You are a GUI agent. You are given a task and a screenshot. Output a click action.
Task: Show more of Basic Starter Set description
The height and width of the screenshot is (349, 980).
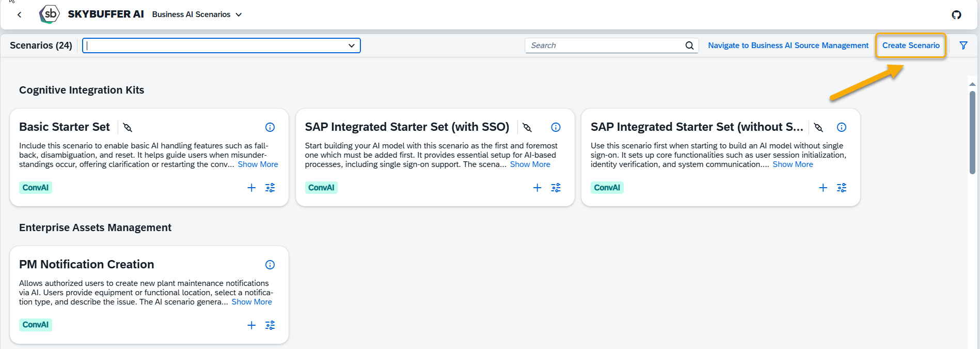tap(258, 164)
